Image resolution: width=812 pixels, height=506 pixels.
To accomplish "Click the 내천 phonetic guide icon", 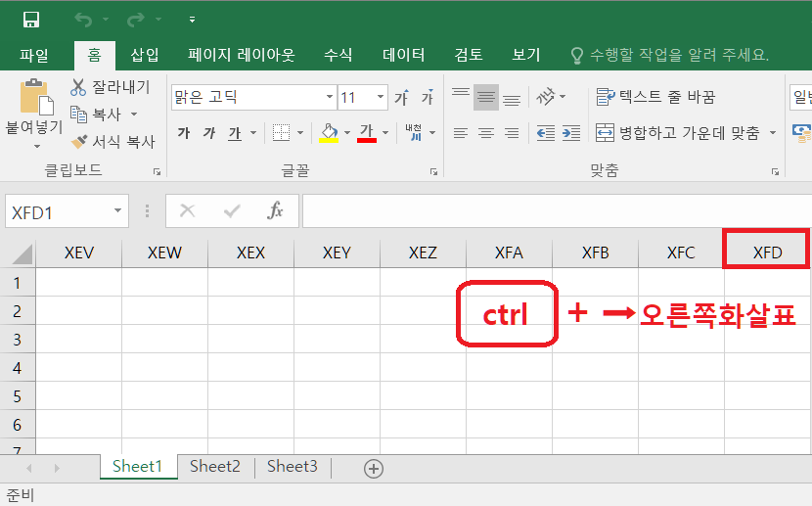I will point(414,132).
